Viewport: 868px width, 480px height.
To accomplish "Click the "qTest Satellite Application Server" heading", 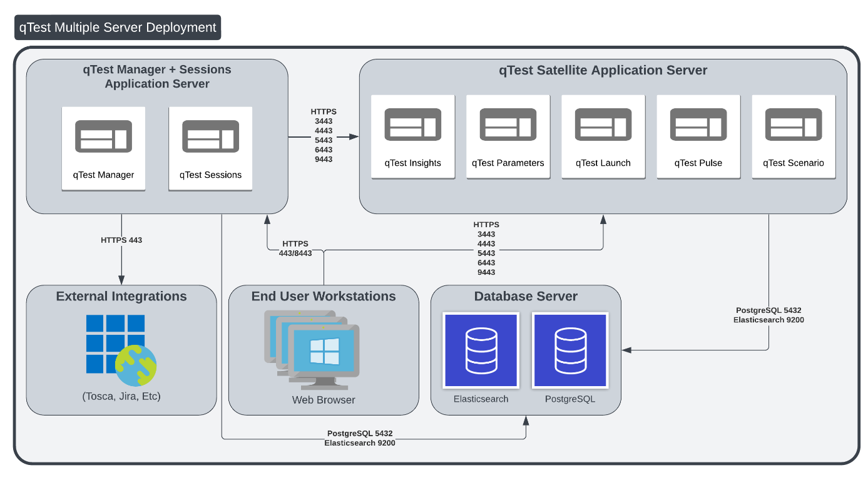I will [603, 70].
